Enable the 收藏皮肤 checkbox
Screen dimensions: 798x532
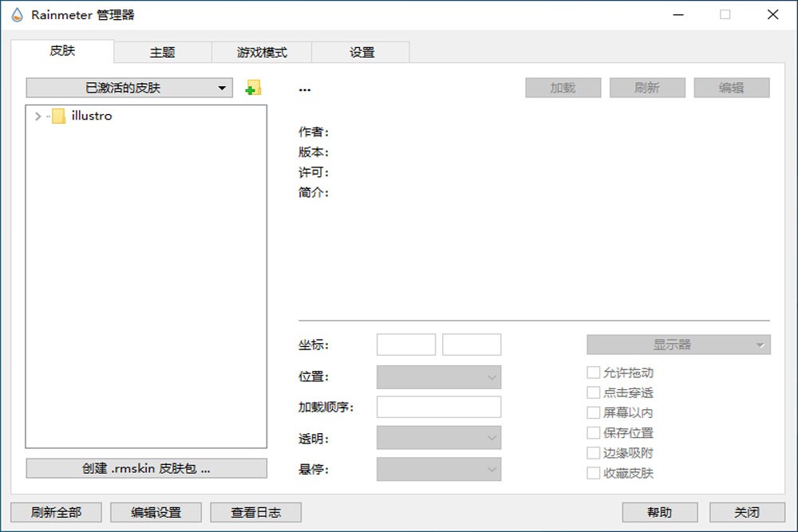coord(594,472)
